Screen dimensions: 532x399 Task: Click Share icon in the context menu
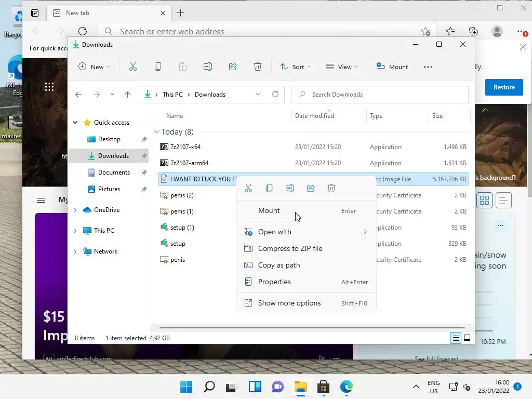311,188
